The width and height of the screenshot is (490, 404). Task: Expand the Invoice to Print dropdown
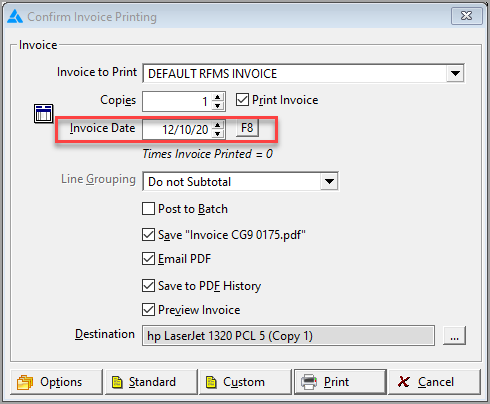(x=455, y=73)
